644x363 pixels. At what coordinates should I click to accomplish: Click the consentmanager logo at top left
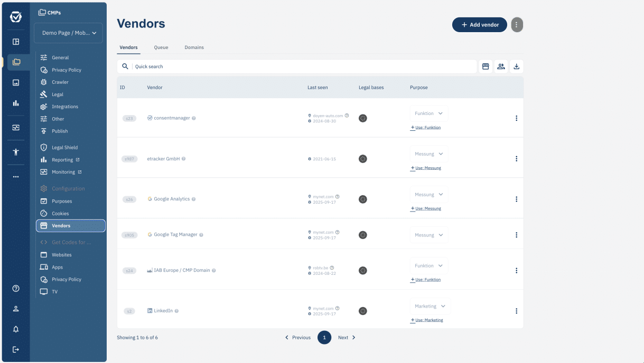tap(16, 17)
